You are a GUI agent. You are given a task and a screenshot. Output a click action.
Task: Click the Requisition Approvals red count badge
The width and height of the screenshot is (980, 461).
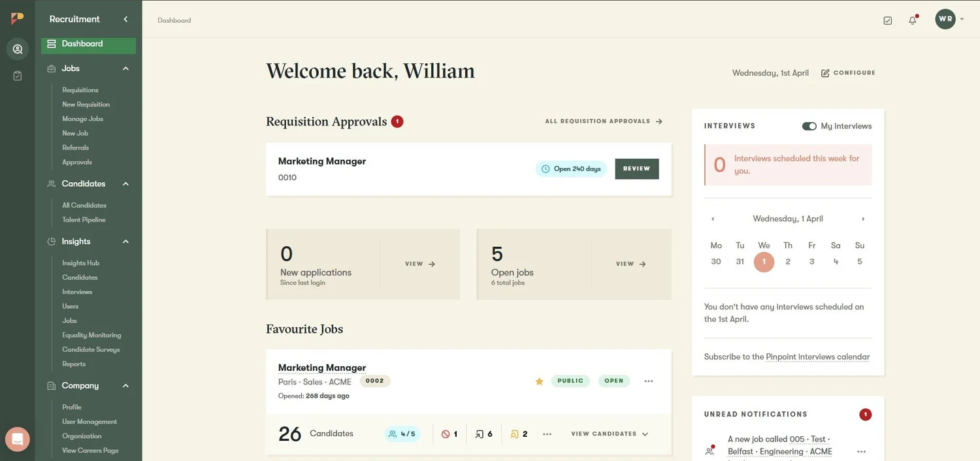(x=397, y=121)
